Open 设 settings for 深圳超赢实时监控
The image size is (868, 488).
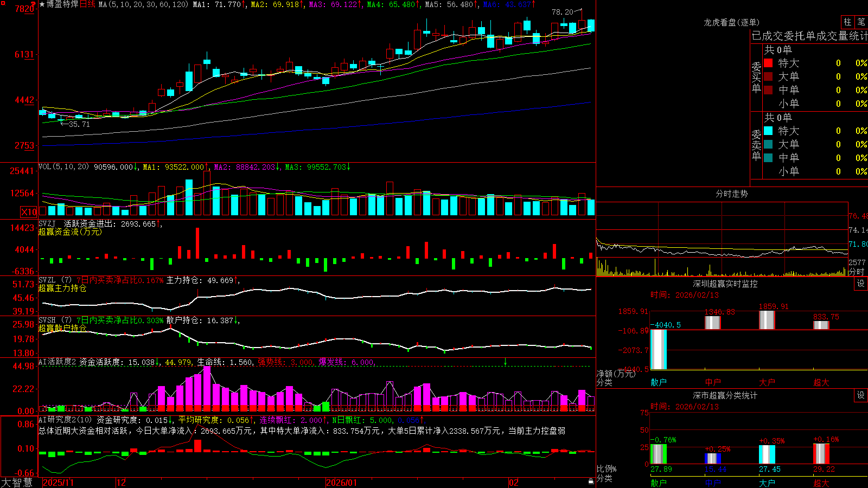click(x=861, y=284)
